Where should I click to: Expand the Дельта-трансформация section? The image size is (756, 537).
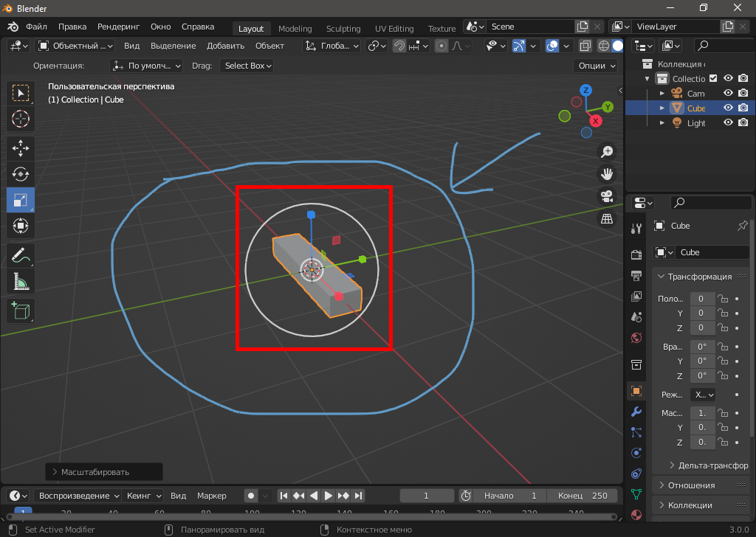click(707, 465)
